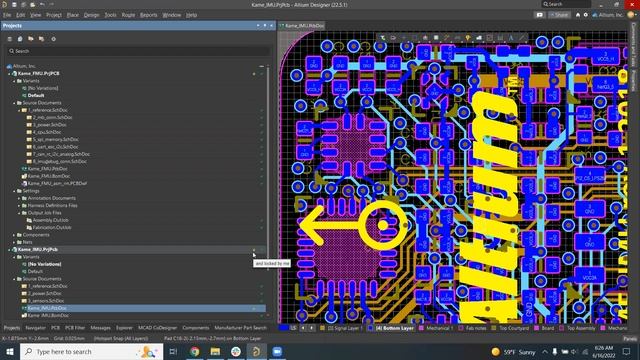This screenshot has width=640, height=360.
Task: Collapse the 1_reference.SchDoc tree node
Action: [19, 110]
